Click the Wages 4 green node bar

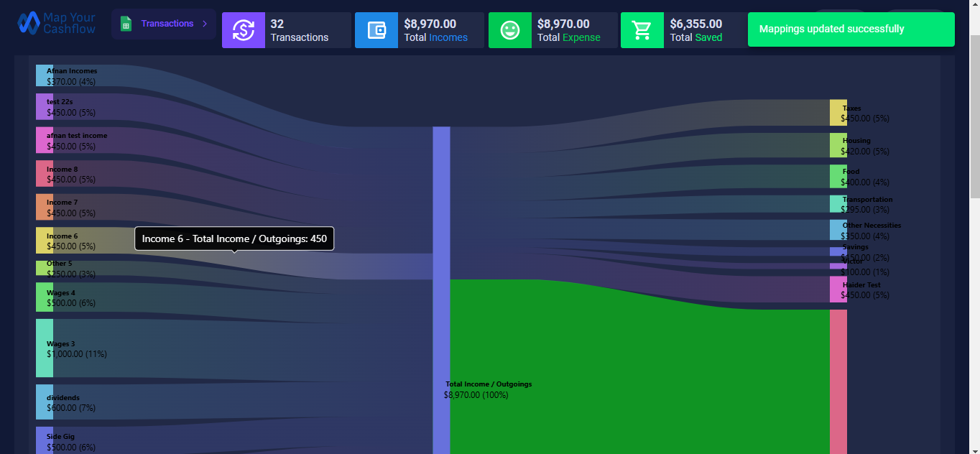[45, 297]
